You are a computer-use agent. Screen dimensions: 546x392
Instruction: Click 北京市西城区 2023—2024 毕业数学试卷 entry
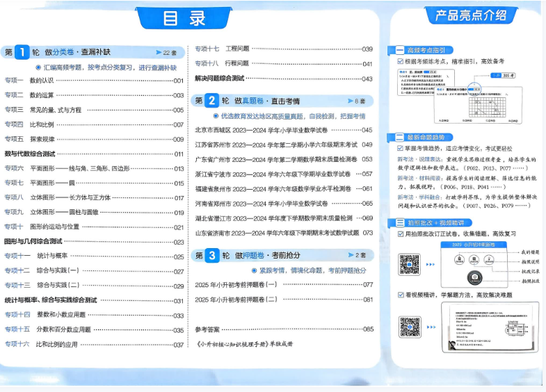(x=284, y=130)
